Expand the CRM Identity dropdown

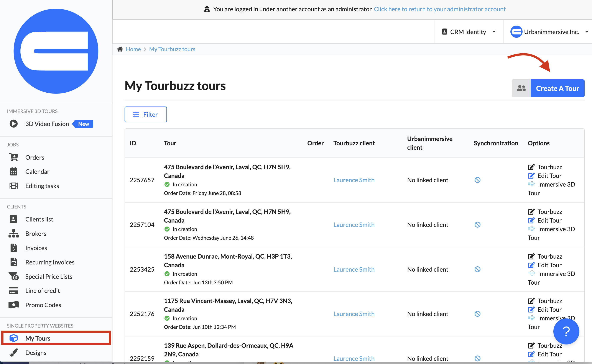[469, 32]
